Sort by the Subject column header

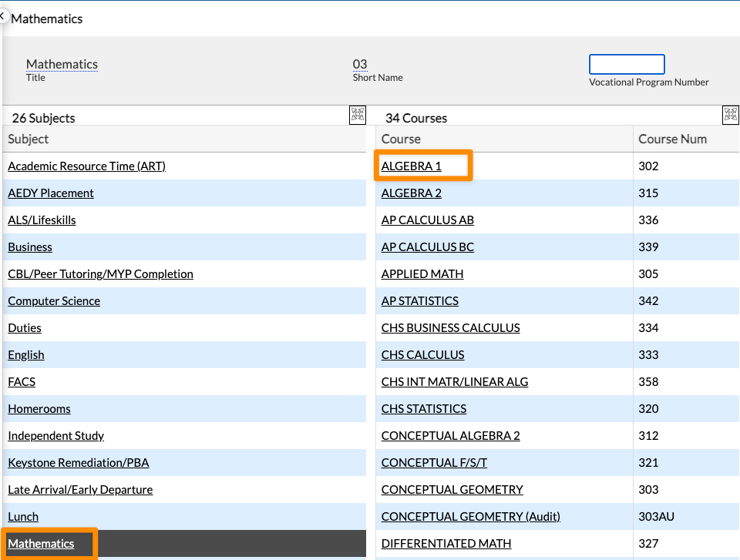point(29,139)
